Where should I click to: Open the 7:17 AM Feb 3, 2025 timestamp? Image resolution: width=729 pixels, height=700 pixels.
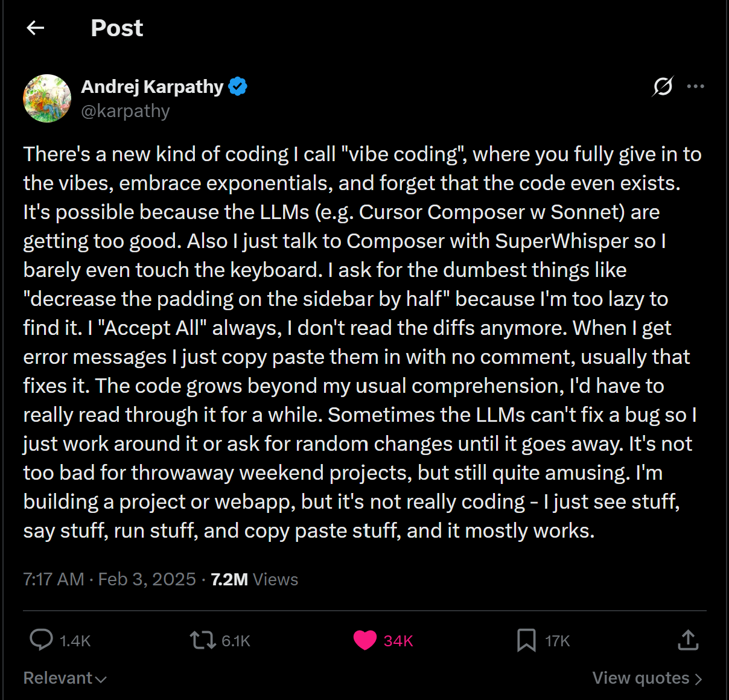109,579
